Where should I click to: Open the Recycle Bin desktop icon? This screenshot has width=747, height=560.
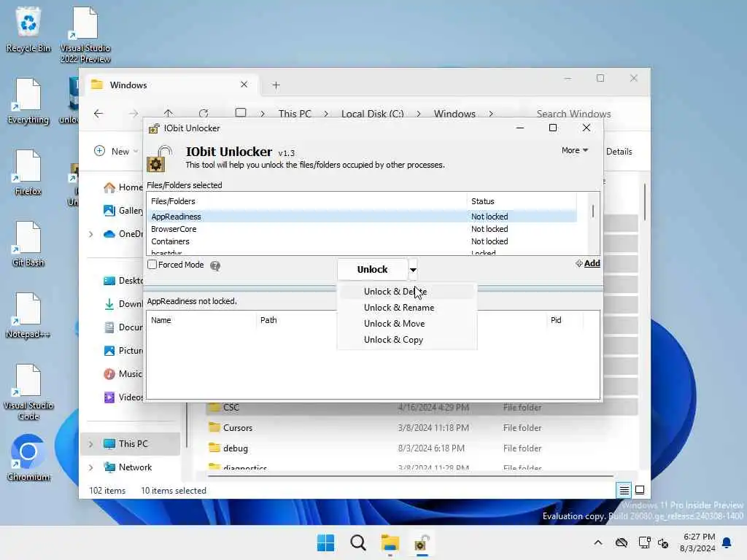(28, 29)
